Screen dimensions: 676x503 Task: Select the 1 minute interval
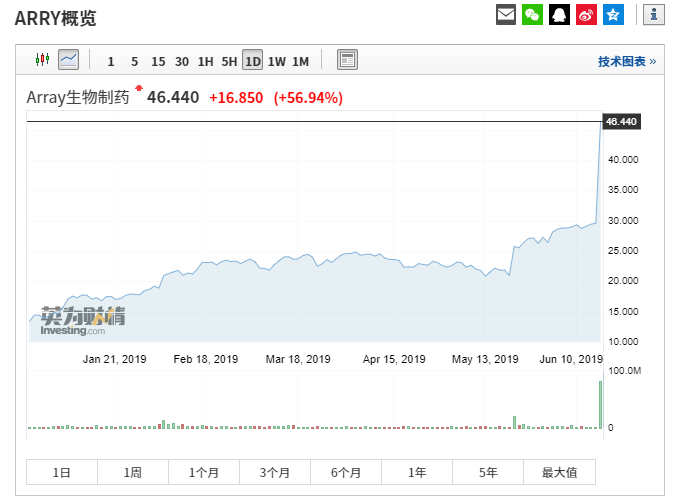click(x=111, y=62)
